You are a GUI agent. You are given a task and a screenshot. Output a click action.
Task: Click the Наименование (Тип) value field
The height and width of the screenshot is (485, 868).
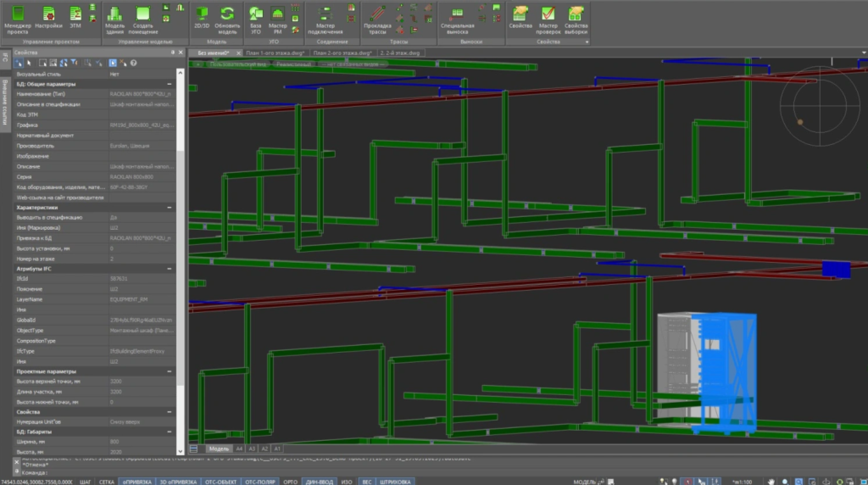pos(142,95)
